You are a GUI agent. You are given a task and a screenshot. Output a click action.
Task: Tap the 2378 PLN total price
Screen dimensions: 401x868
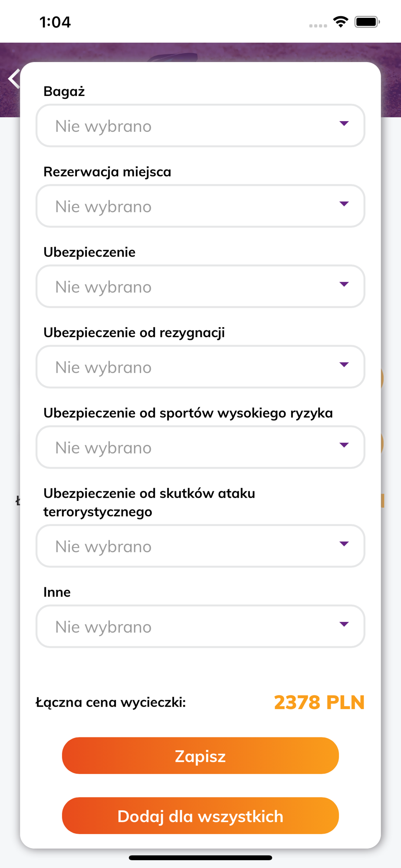click(319, 702)
